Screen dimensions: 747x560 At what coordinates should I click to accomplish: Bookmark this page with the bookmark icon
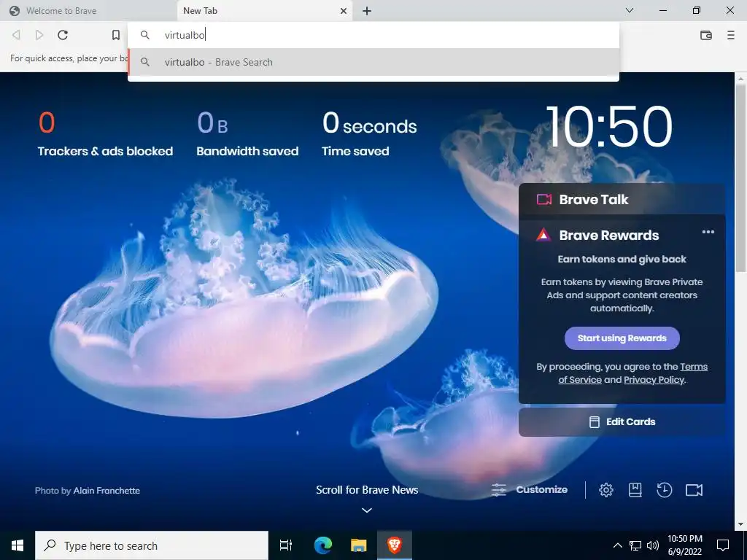pyautogui.click(x=116, y=35)
